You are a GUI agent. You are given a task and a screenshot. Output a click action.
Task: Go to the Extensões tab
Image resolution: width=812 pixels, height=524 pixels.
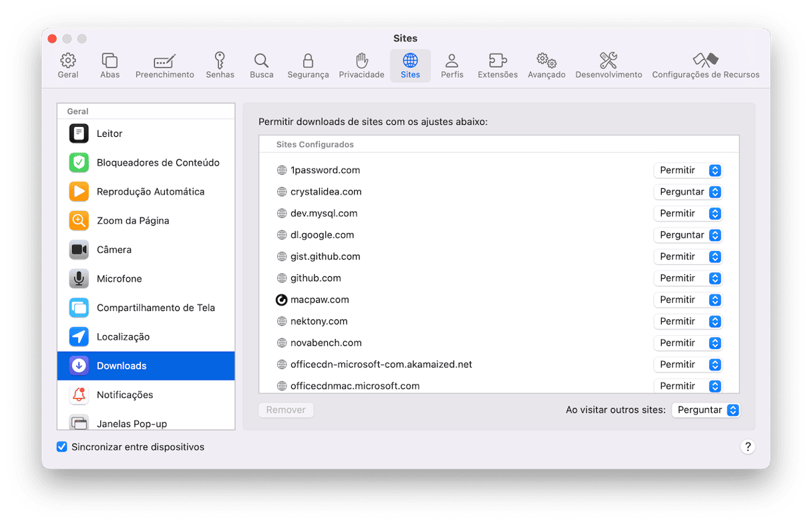(x=497, y=66)
